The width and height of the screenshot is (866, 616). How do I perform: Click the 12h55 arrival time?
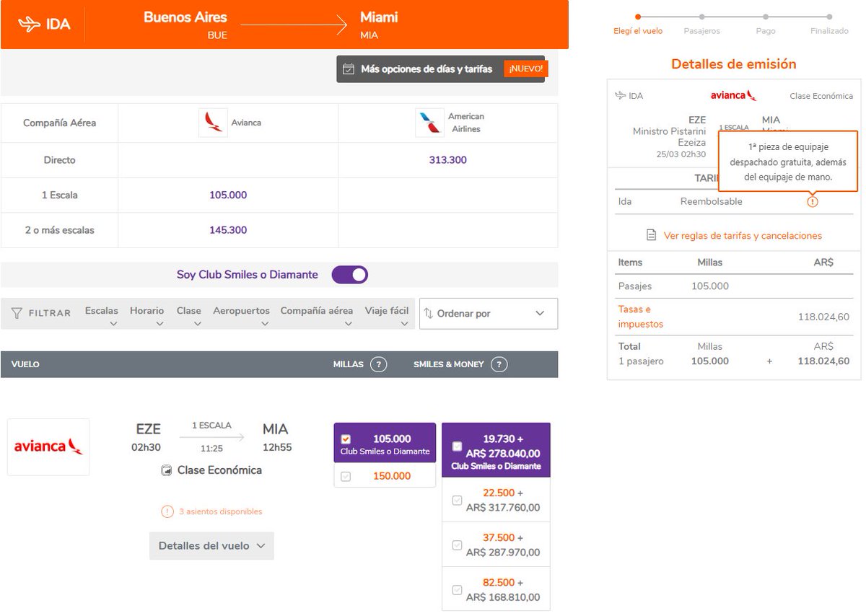(277, 447)
